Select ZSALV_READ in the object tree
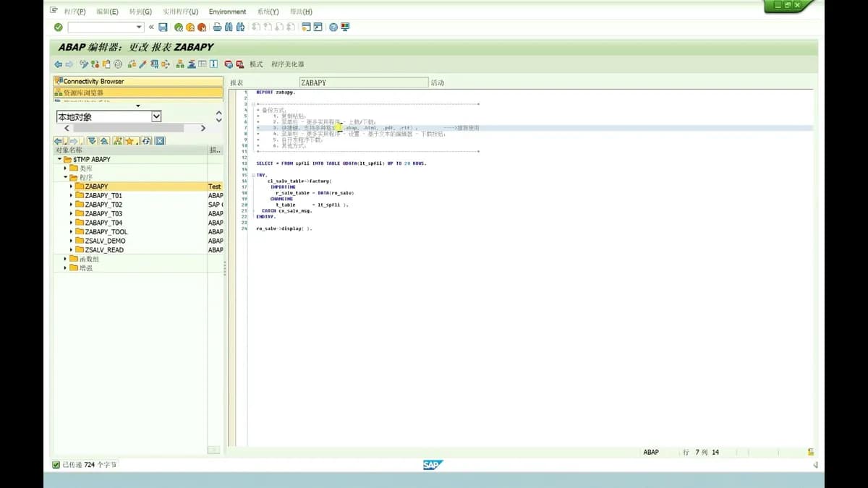This screenshot has width=868, height=488. (104, 249)
